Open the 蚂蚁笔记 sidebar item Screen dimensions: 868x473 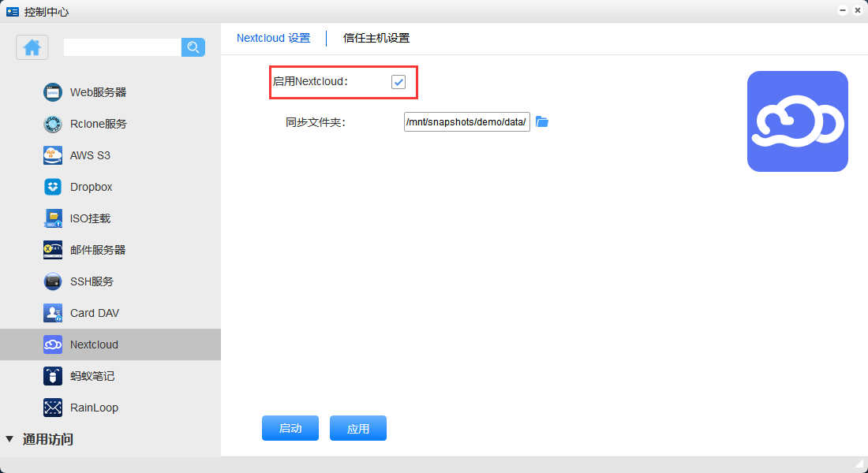point(92,376)
